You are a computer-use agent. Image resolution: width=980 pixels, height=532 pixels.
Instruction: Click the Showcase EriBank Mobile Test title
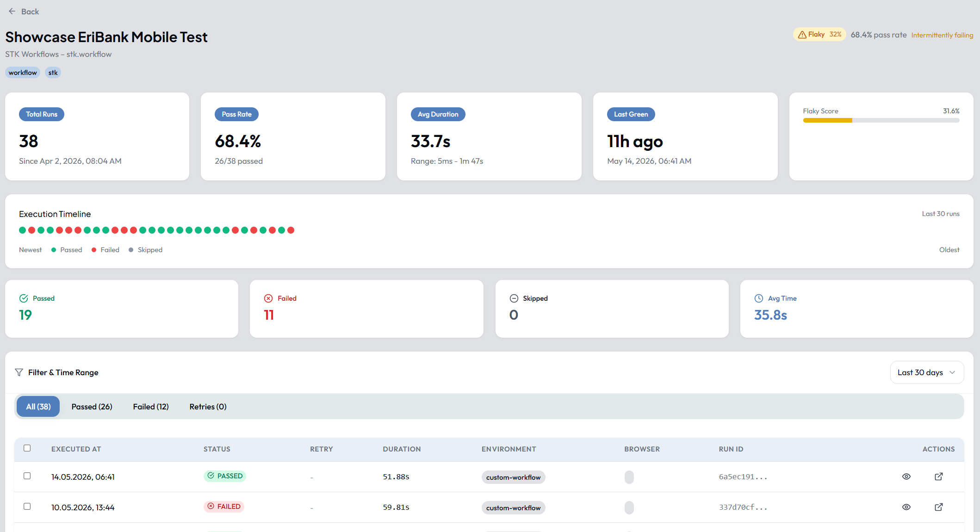tap(106, 37)
